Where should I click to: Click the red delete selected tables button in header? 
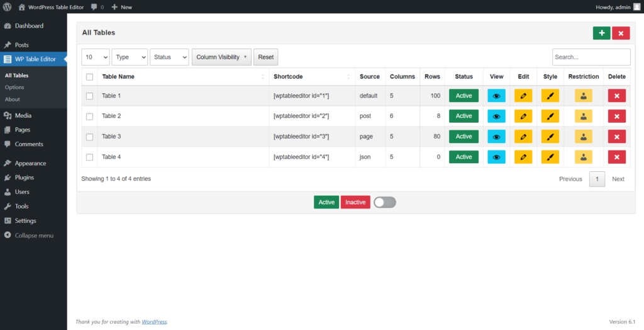[621, 33]
